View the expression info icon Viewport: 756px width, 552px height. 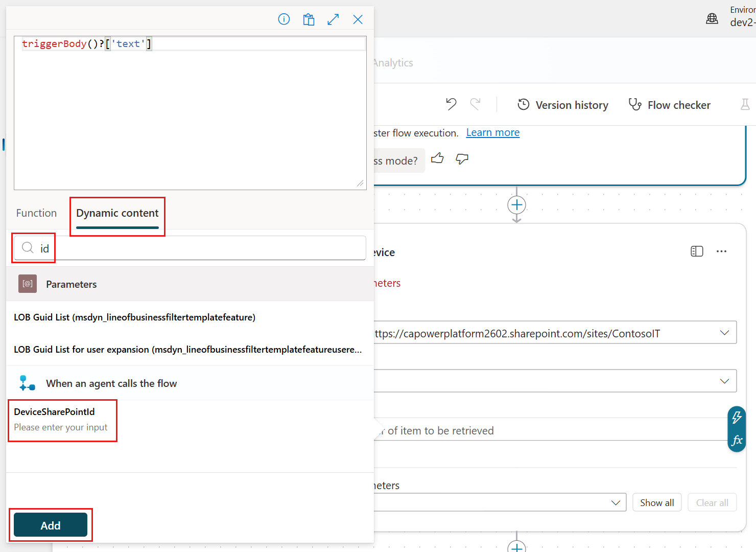pyautogui.click(x=284, y=19)
